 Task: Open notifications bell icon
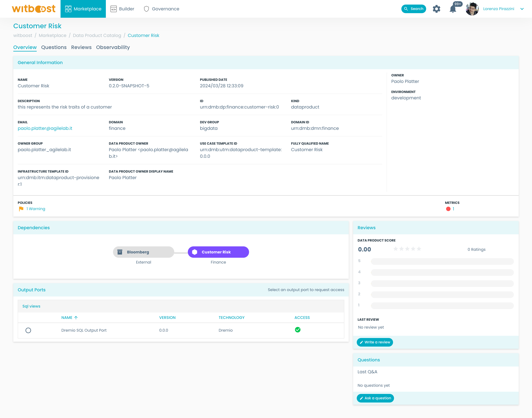453,9
